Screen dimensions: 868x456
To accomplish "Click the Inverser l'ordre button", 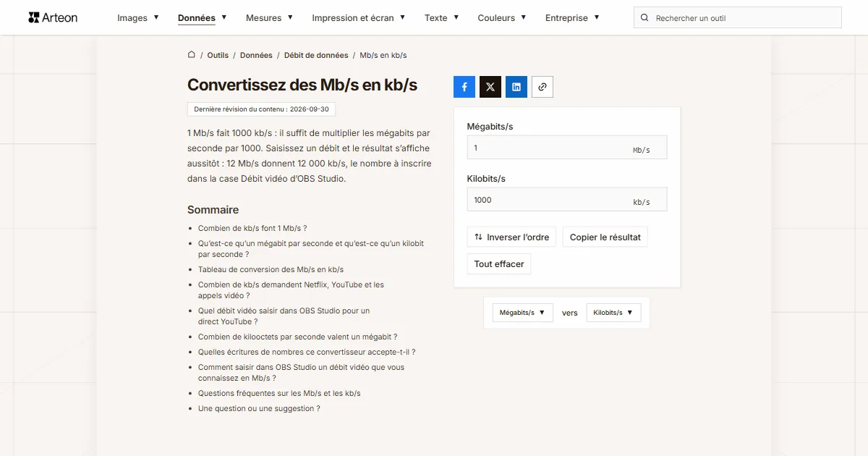I will click(511, 237).
